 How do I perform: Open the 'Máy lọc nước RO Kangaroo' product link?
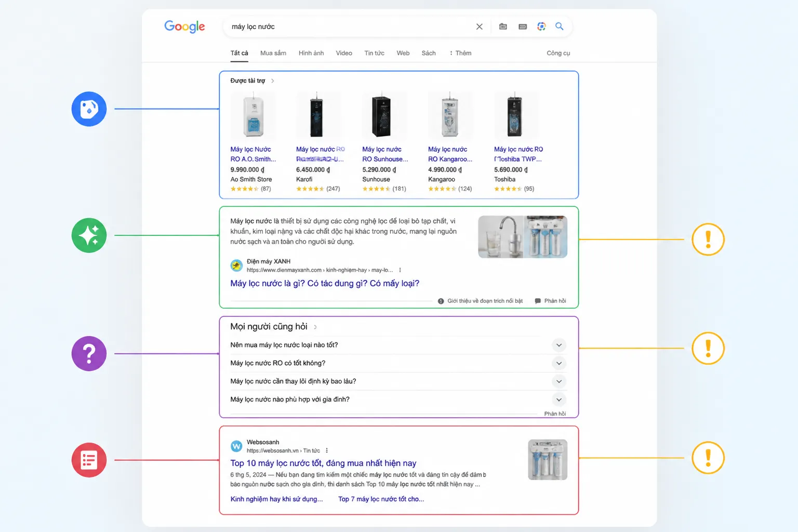pos(450,154)
